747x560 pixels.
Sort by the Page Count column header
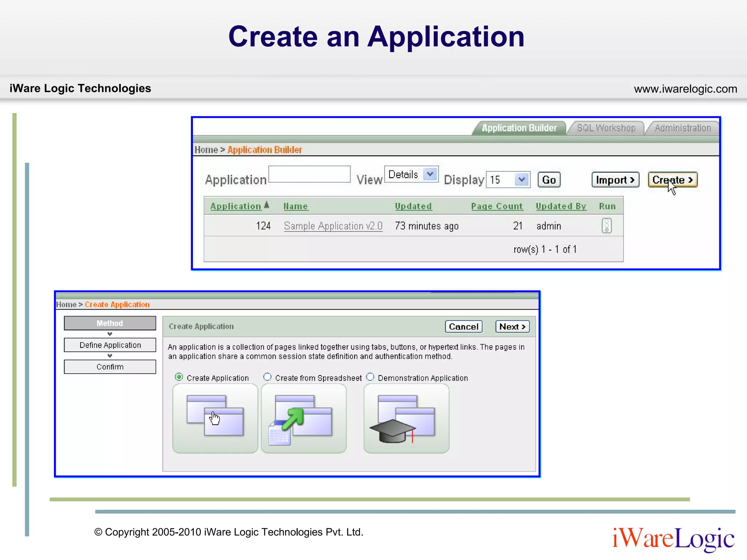point(497,206)
